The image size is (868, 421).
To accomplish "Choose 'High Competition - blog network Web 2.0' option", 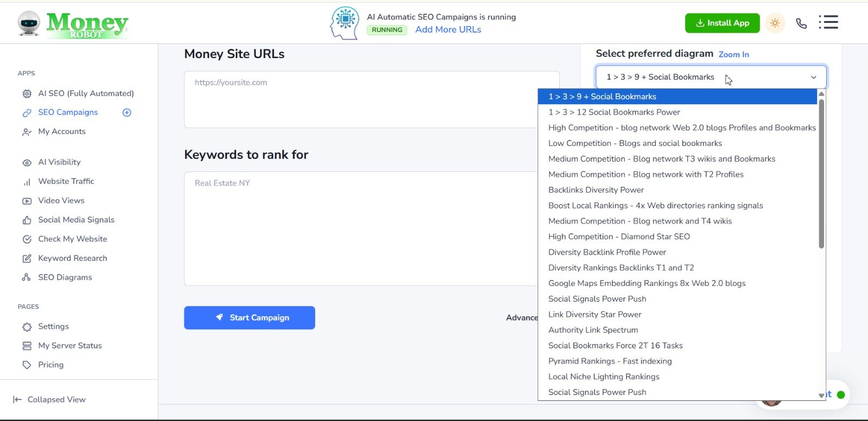I will click(x=677, y=128).
